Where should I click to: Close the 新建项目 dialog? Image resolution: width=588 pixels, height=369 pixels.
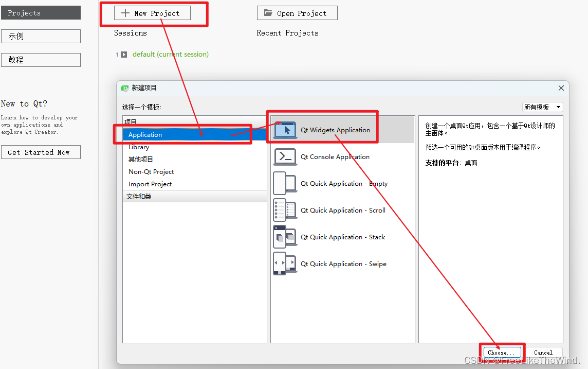(x=561, y=88)
